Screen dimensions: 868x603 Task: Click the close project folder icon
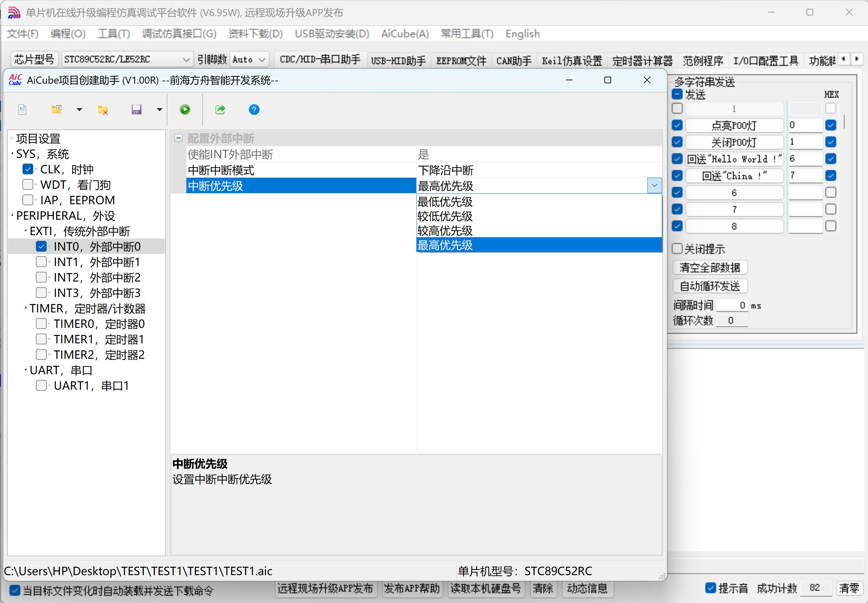click(103, 110)
